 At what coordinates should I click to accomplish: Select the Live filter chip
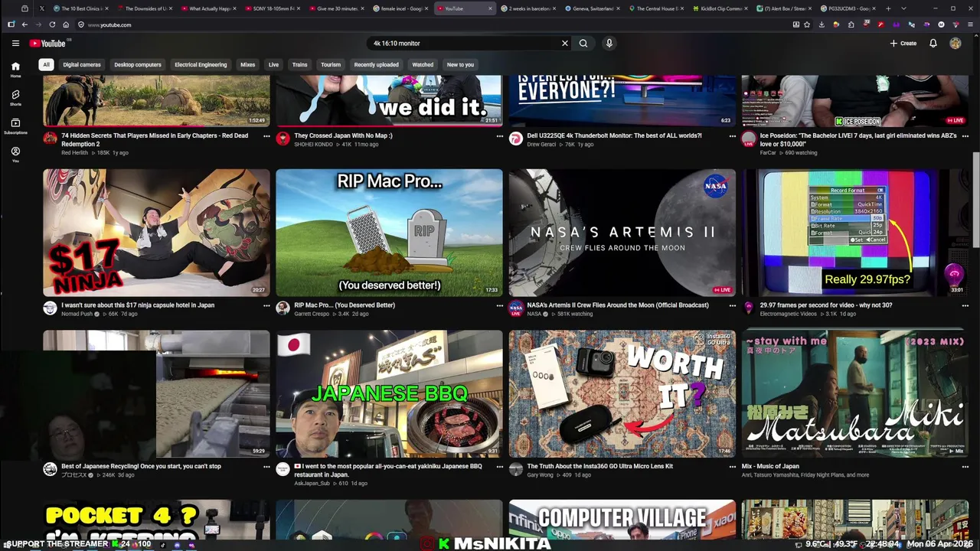[273, 65]
